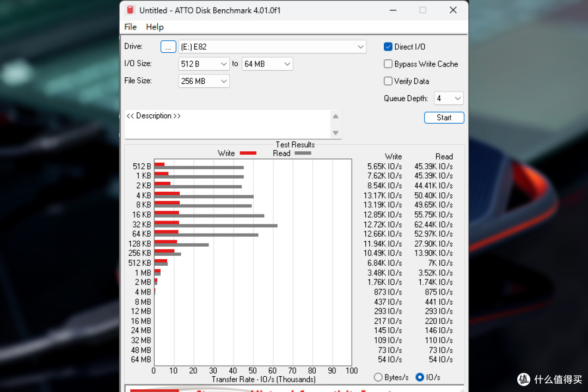Click the 256 KB read value 13.90K IO/s
The image size is (588, 392).
tap(433, 254)
